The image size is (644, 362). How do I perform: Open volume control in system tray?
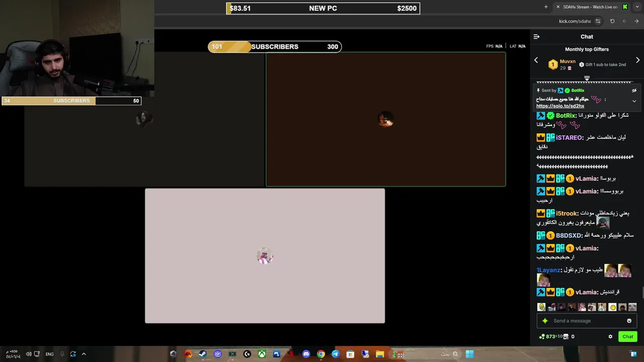[29, 354]
